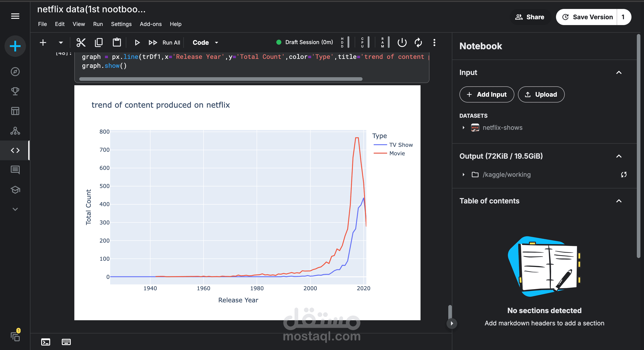The image size is (644, 350).
Task: Open Discussions icon in sidebar
Action: tap(15, 170)
